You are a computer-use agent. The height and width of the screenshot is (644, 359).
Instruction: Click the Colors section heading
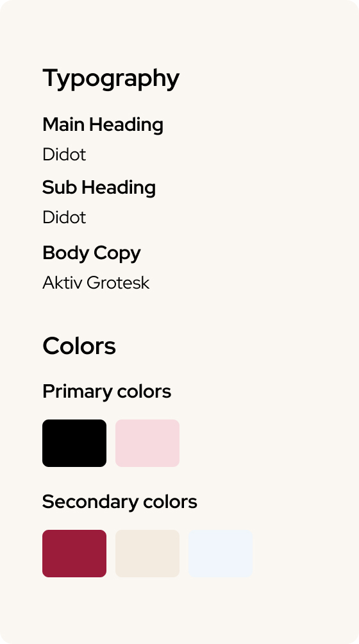[x=79, y=346]
